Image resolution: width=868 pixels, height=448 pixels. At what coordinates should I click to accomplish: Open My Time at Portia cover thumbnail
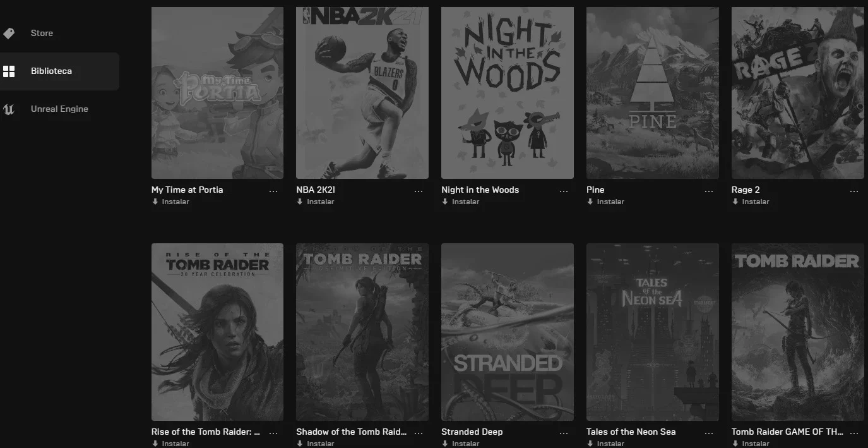pyautogui.click(x=217, y=92)
